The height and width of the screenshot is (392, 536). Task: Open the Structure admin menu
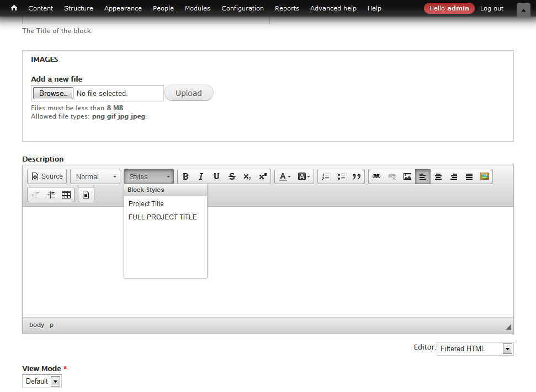pos(78,8)
